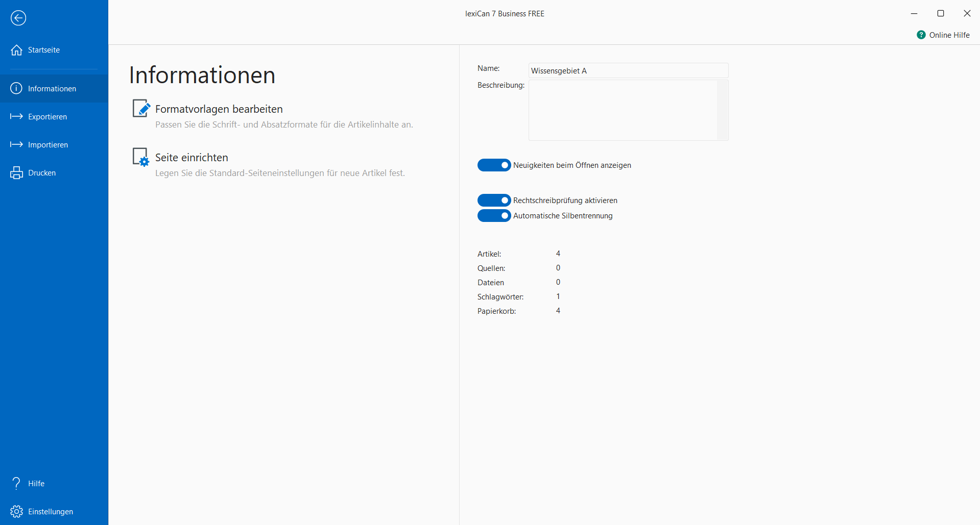Open Formatvorlagen bearbeiten heading link
Screen dimensions: 980x525
click(219, 109)
